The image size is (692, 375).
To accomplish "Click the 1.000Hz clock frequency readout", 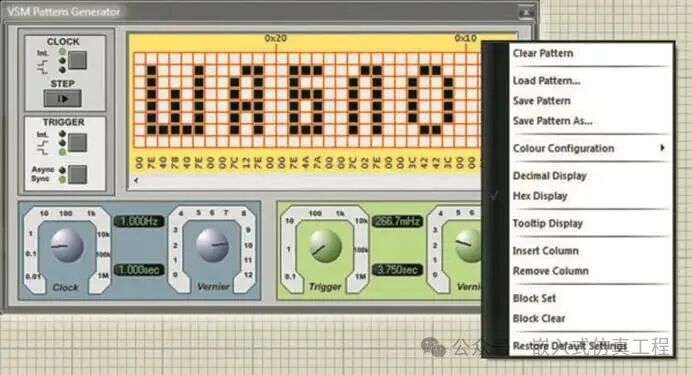I will (139, 221).
